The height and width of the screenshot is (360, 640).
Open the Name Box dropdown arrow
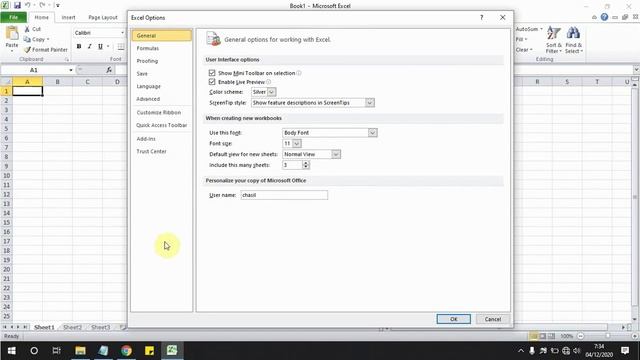[71, 70]
